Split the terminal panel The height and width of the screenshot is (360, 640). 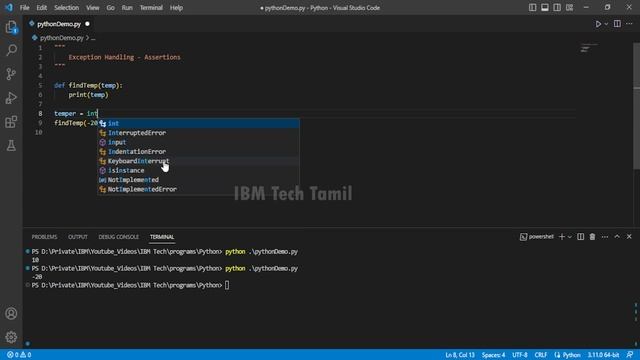coord(580,237)
